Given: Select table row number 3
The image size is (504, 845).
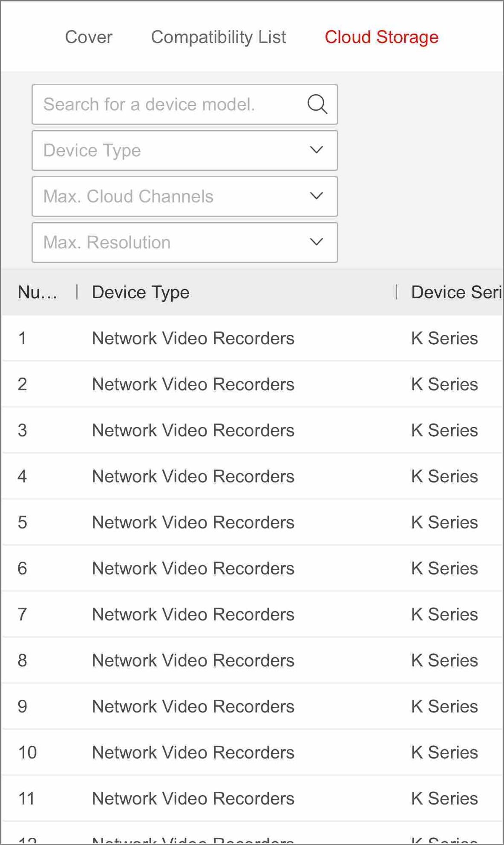Looking at the screenshot, I should [x=252, y=430].
